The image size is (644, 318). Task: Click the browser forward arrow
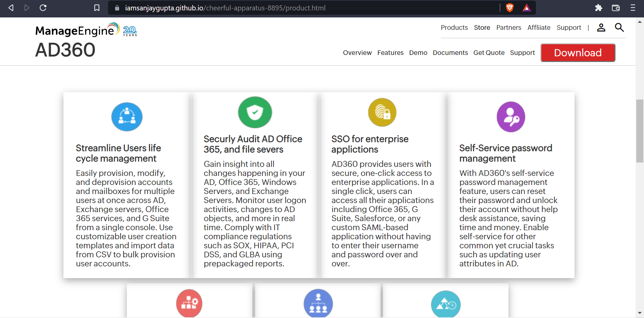tap(27, 8)
